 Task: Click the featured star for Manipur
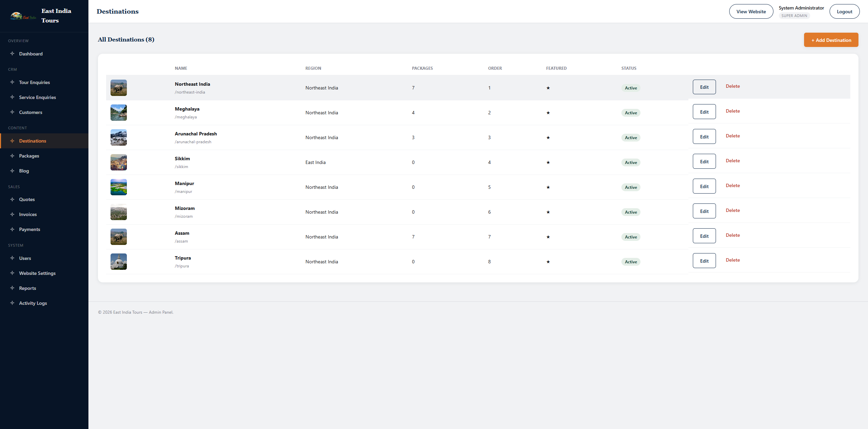point(548,187)
